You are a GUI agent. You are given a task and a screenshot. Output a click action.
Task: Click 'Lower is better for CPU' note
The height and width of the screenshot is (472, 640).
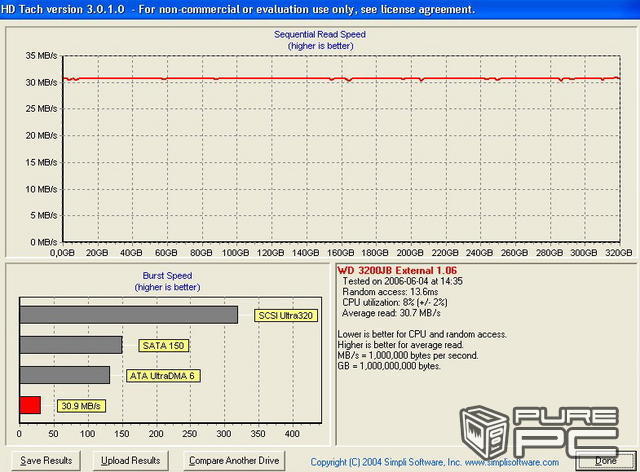[x=422, y=334]
